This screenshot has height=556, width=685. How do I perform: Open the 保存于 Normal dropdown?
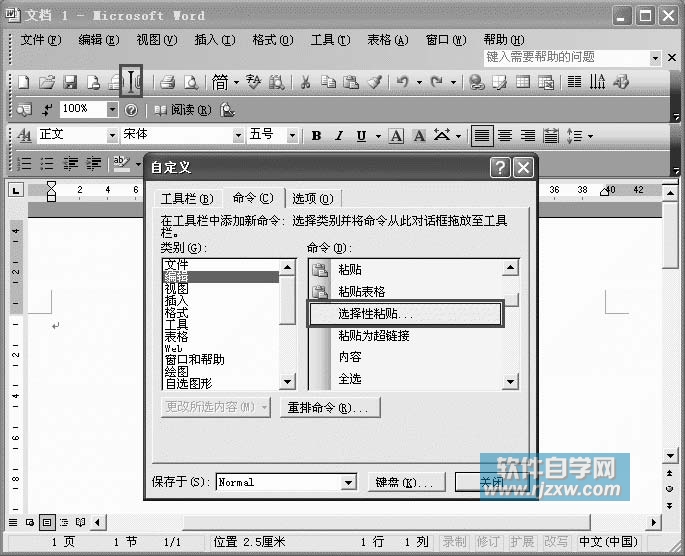pos(348,483)
